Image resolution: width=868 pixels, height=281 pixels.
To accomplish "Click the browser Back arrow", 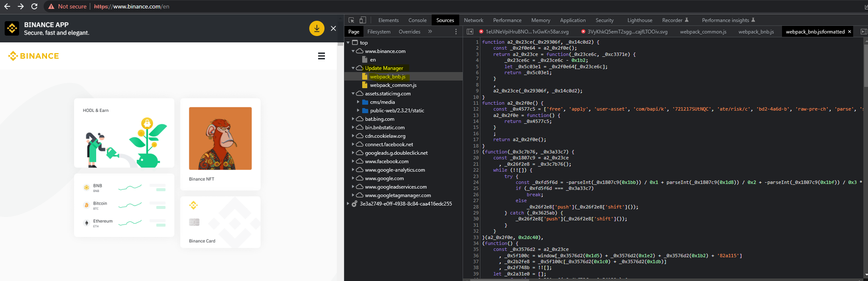I will pos(7,6).
